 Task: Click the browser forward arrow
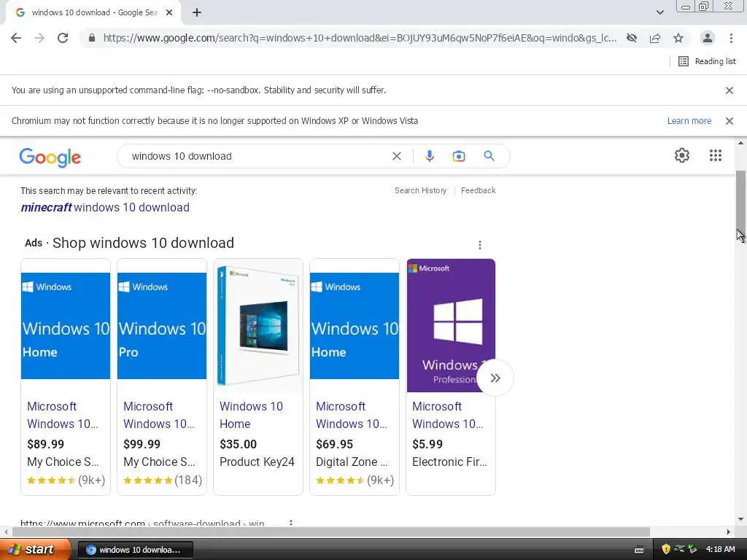pyautogui.click(x=39, y=38)
